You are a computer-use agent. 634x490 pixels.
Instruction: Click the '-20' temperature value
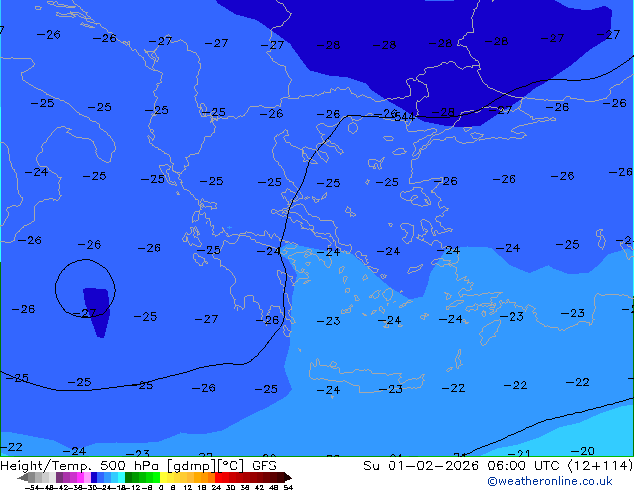tap(583, 451)
